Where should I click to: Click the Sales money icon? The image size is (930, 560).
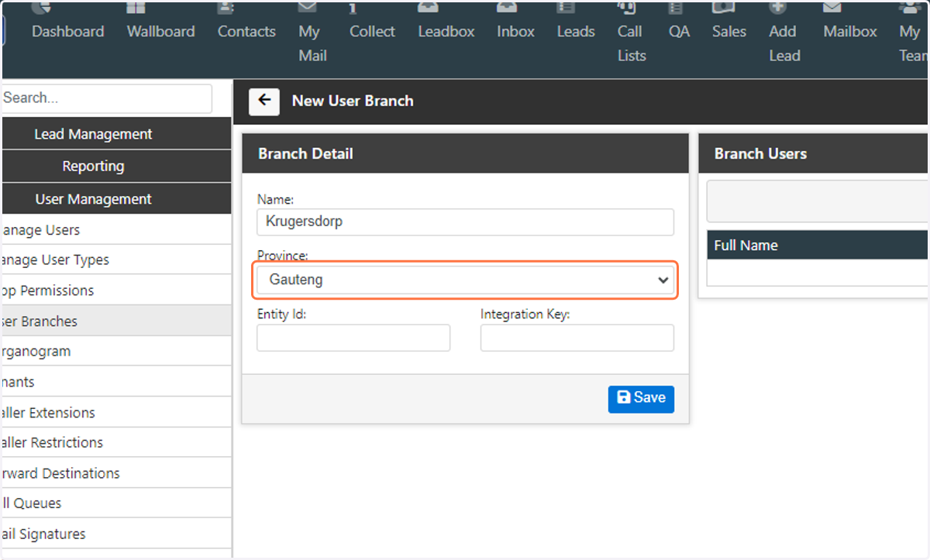(723, 8)
